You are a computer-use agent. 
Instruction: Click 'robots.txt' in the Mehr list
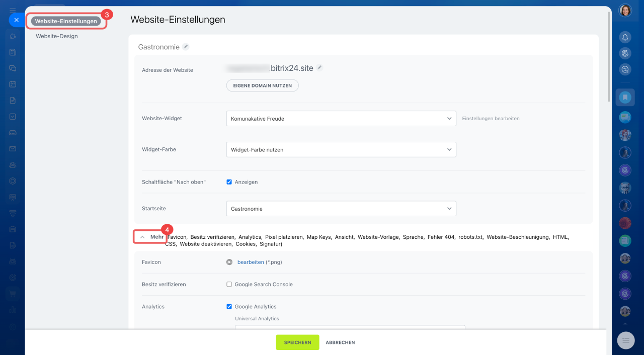tap(470, 237)
